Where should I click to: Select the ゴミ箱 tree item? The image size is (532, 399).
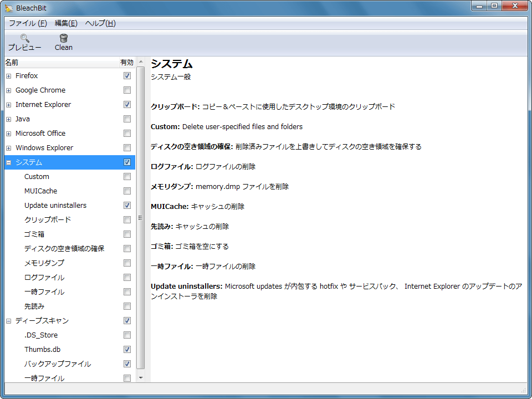34,234
